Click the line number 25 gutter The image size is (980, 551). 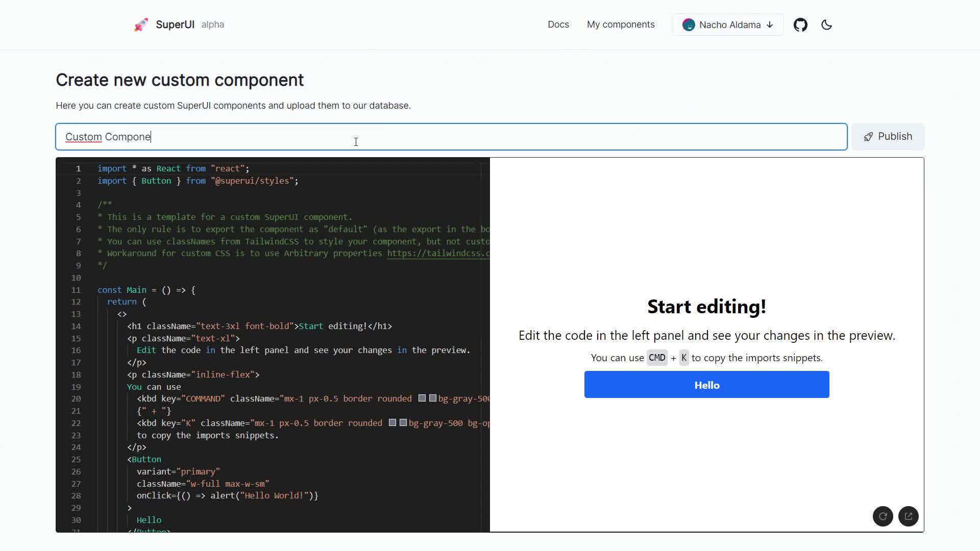click(76, 459)
